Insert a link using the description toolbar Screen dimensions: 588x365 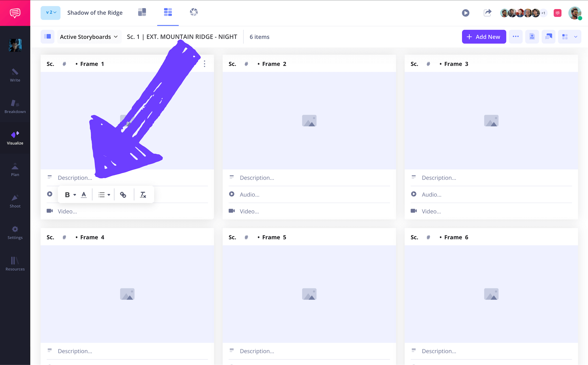[x=123, y=195]
